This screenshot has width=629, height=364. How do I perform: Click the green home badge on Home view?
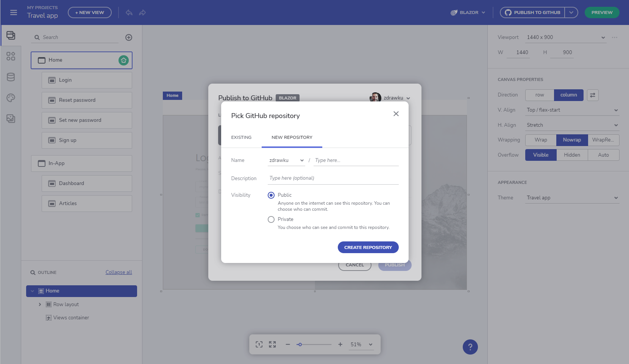point(123,60)
